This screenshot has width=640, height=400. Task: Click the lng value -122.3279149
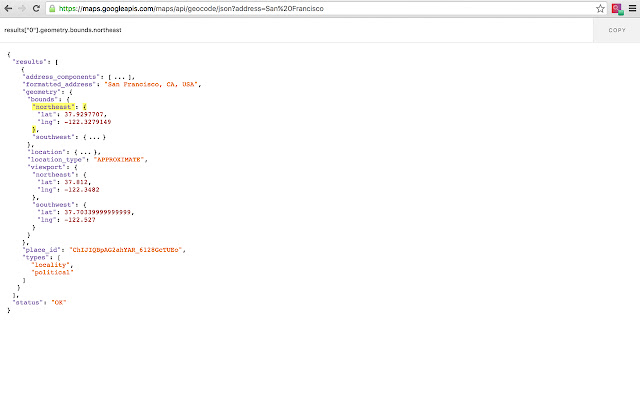tap(88, 122)
